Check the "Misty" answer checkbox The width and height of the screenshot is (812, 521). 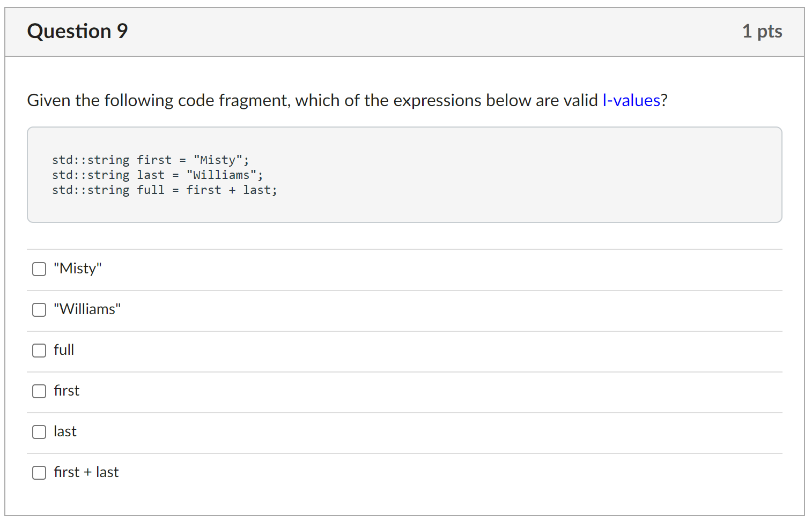click(x=39, y=269)
